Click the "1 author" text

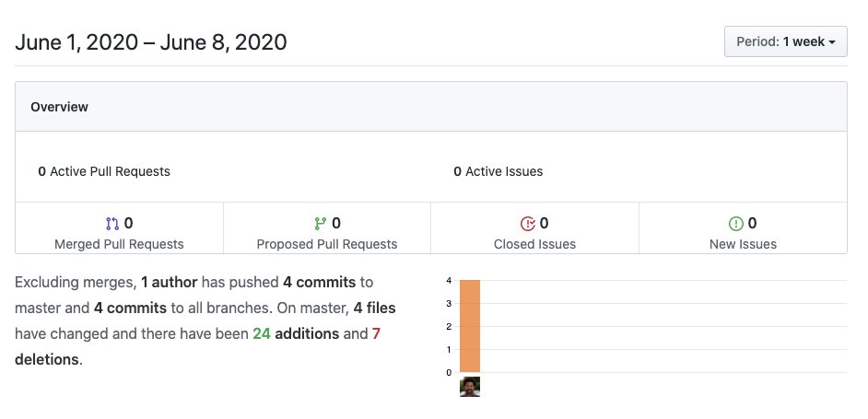pos(171,282)
